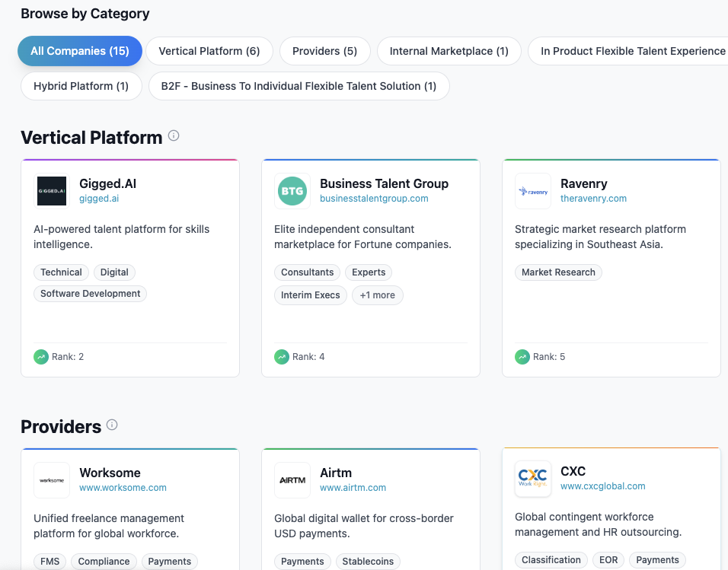Click "Elite independent consultant marketplace" description
728x570 pixels.
[362, 237]
